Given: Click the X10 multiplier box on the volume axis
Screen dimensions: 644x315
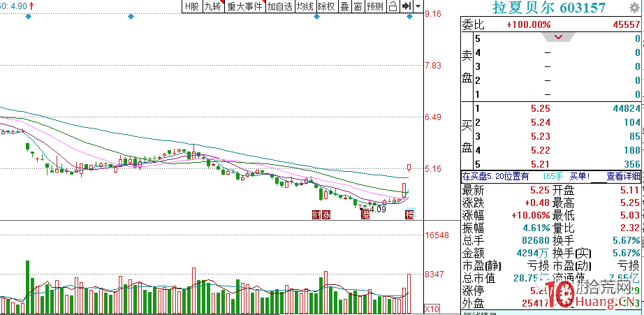Looking at the screenshot, I should tap(432, 309).
